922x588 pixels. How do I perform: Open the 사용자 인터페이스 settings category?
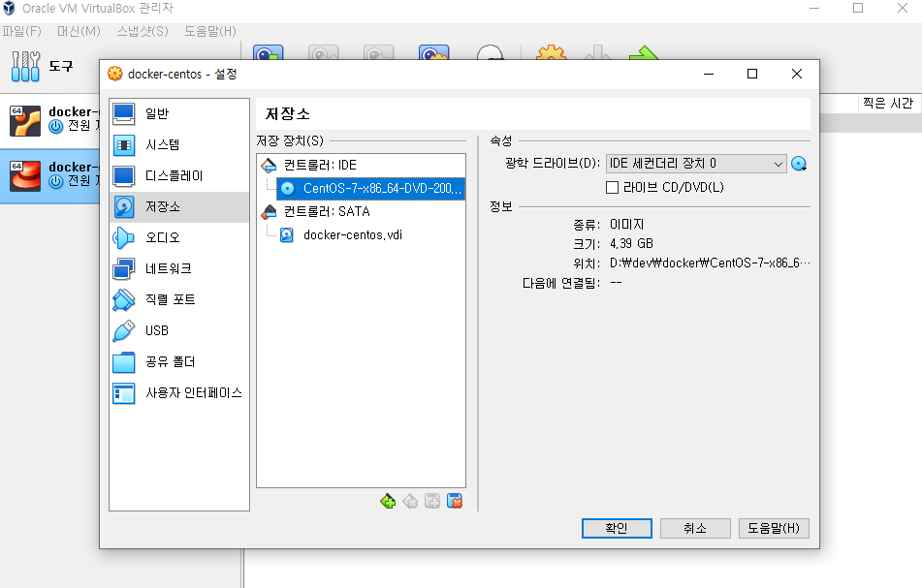tap(179, 392)
